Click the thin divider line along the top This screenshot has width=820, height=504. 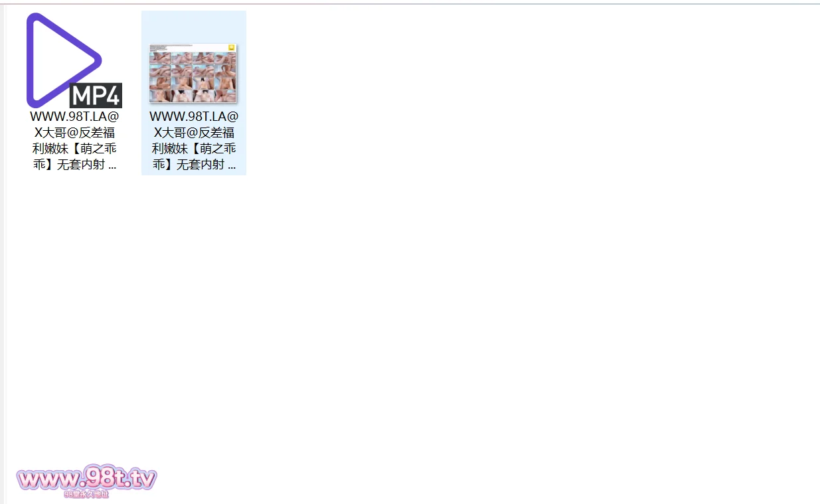tap(410, 3)
